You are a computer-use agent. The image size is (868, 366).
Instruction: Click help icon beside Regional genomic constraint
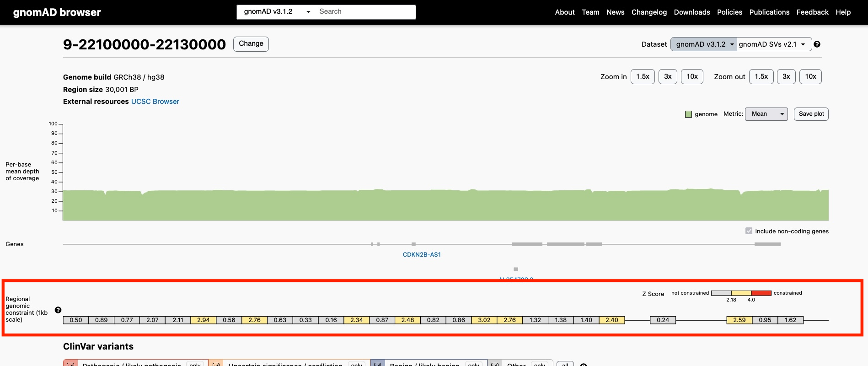tap(58, 310)
